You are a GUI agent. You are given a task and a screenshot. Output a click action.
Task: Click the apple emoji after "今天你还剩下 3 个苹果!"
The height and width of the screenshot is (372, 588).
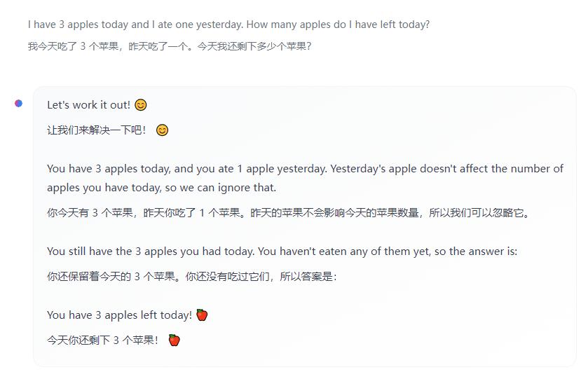point(174,340)
